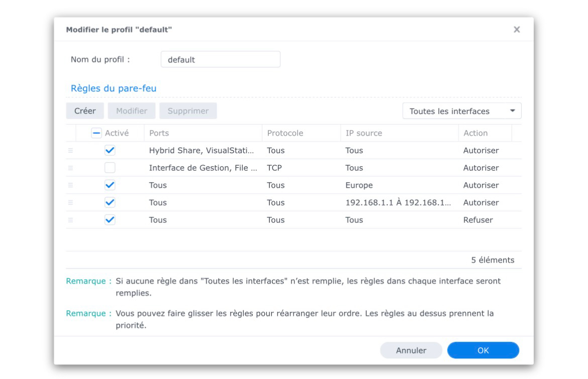Viewport: 588px width, 379px height.
Task: Disable the Hybrid Share rule checkbox
Action: (110, 151)
